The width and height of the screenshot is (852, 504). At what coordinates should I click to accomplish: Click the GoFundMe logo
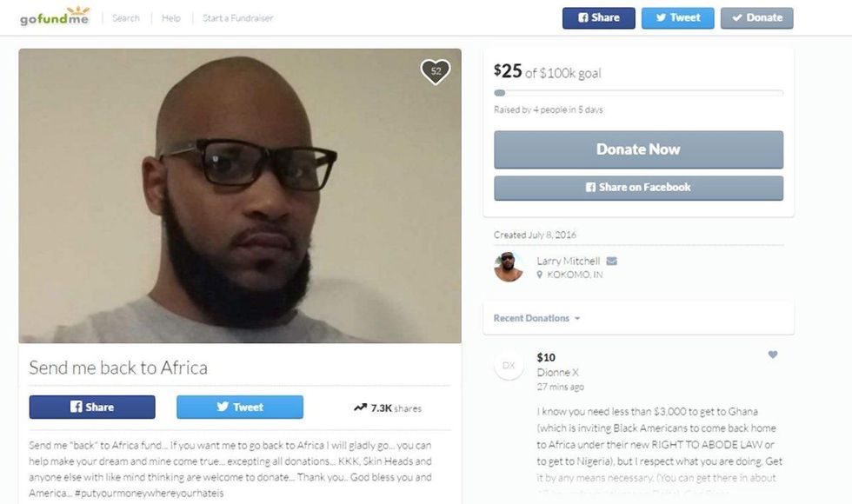click(x=54, y=17)
